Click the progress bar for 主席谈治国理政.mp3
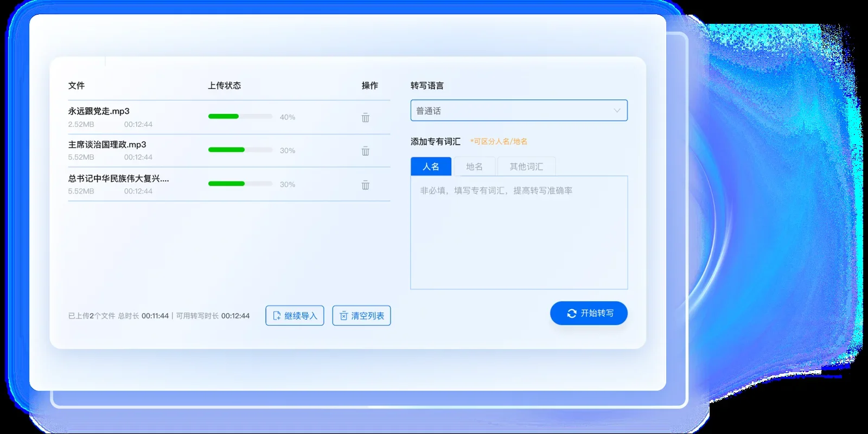 [x=240, y=150]
